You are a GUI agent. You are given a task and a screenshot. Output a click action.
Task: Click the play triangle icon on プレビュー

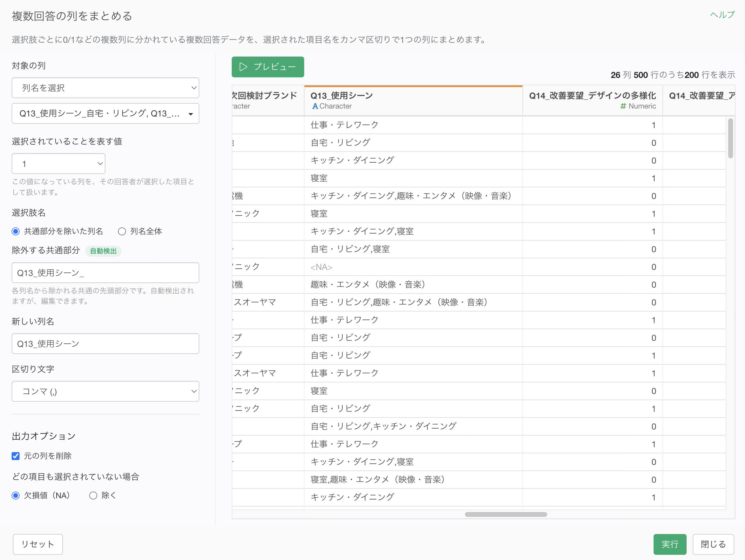[243, 67]
